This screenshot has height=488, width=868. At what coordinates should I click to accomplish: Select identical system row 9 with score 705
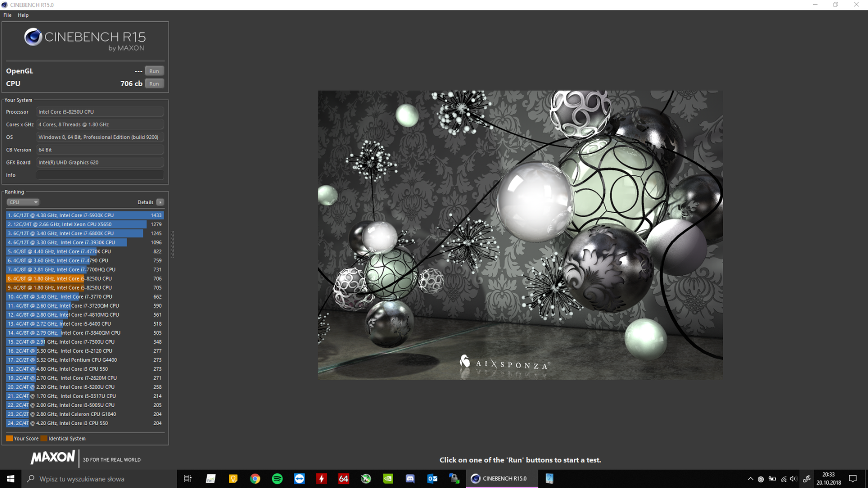(x=85, y=287)
